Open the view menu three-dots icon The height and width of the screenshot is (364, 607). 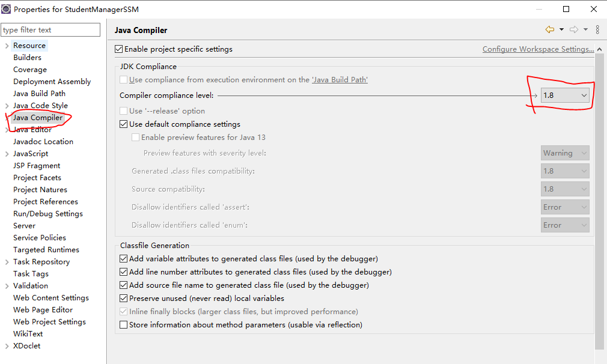(x=597, y=29)
